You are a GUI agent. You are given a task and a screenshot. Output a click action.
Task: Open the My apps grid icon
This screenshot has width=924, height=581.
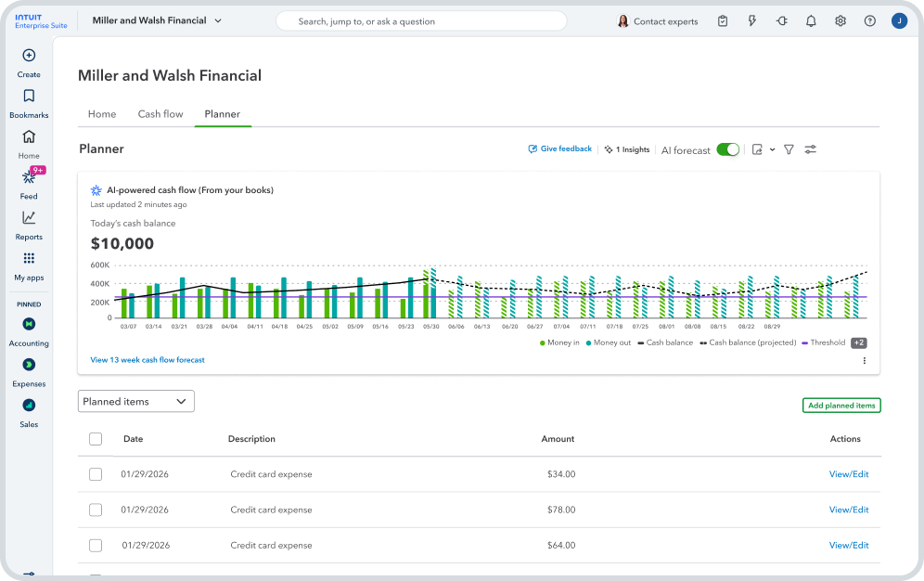[29, 259]
